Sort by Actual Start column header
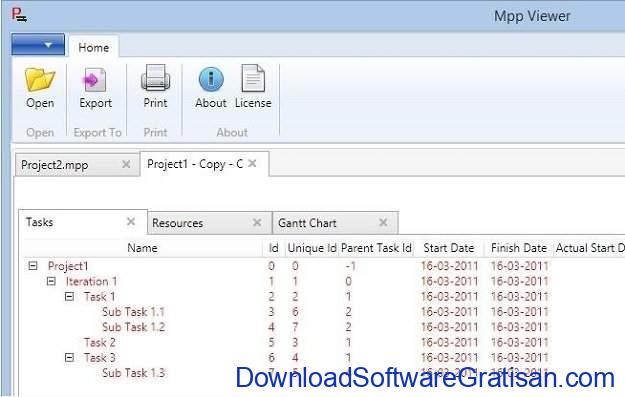 click(x=590, y=248)
